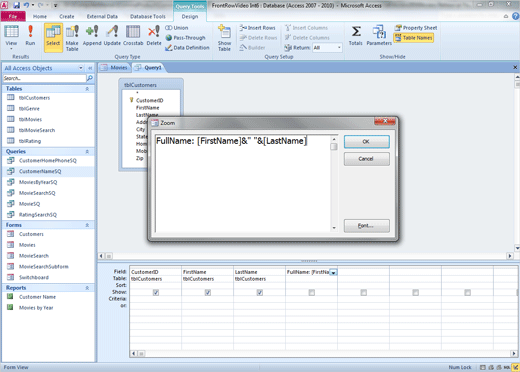
Task: Open the File tab
Action: (13, 16)
